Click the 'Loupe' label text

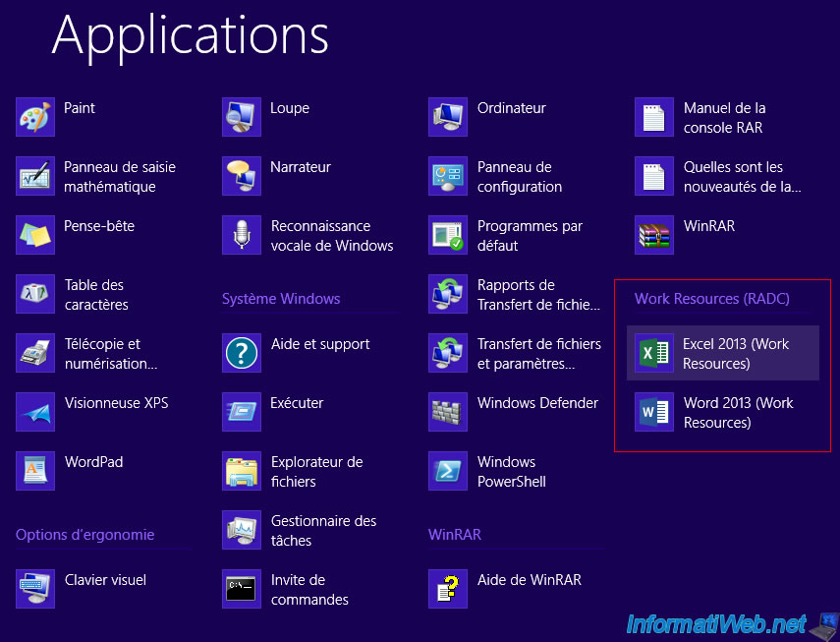[x=290, y=108]
